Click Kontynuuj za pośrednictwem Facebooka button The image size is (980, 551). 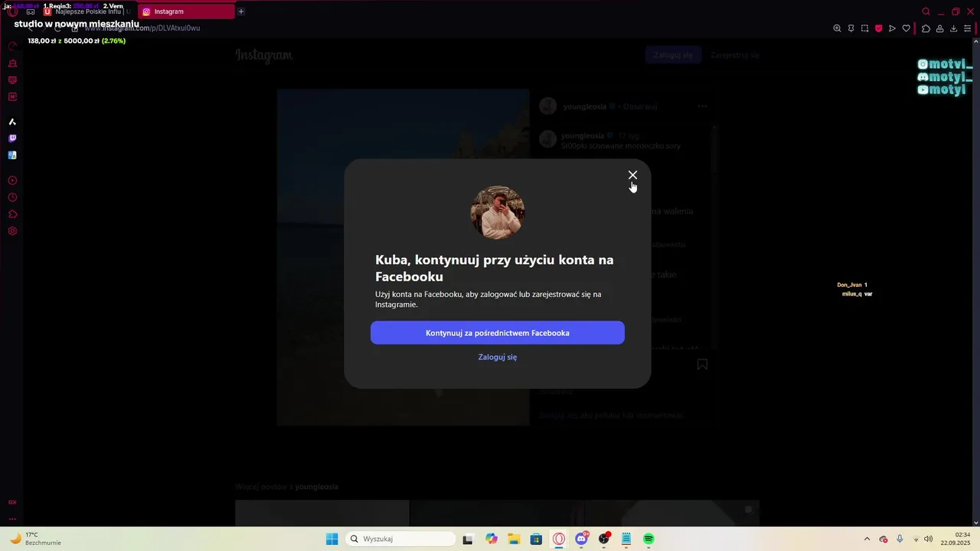pyautogui.click(x=498, y=333)
